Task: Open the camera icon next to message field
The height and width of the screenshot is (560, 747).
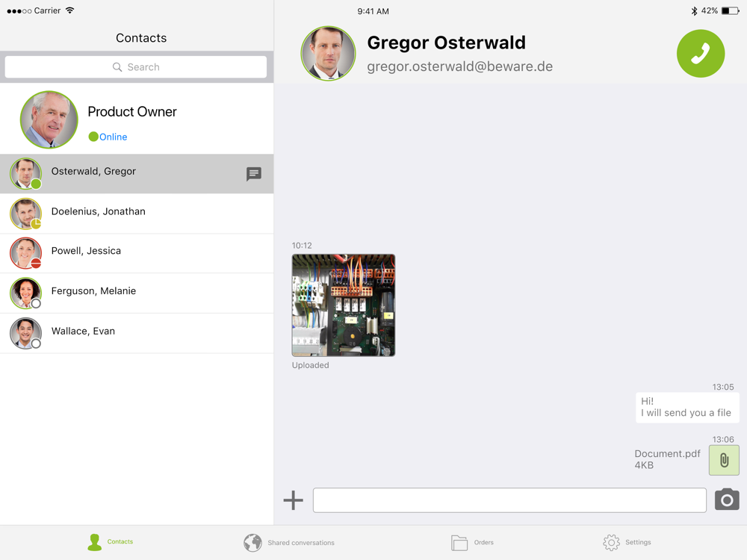Action: [727, 500]
